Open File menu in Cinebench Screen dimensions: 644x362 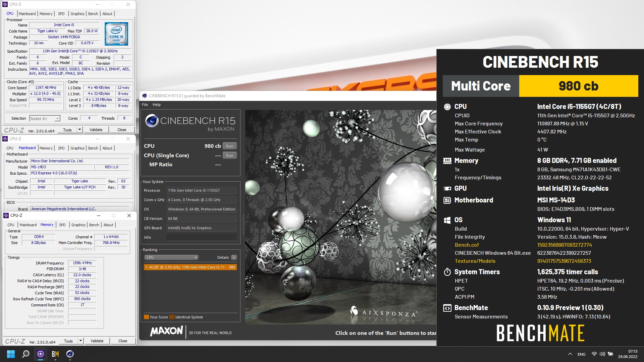pos(145,105)
